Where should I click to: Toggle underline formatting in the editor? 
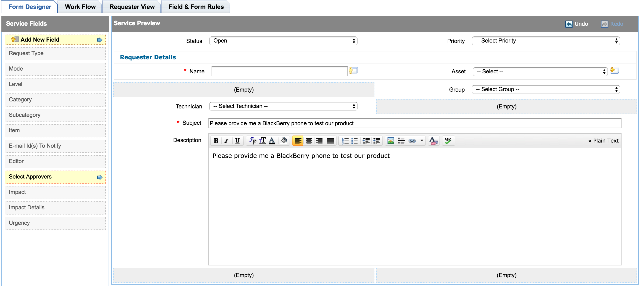(x=237, y=141)
